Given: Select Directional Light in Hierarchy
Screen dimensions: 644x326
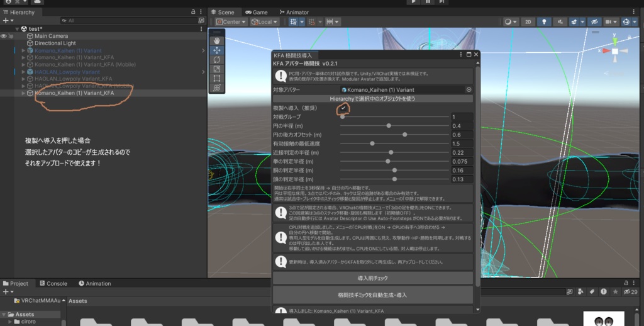Looking at the screenshot, I should tap(55, 43).
